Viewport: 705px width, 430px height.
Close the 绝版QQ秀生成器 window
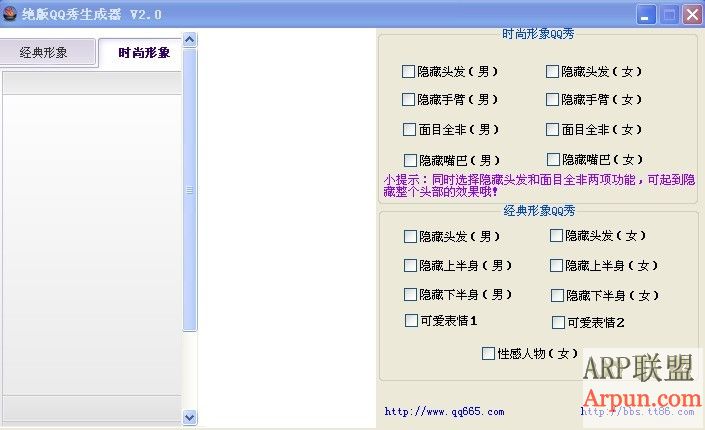(x=692, y=15)
